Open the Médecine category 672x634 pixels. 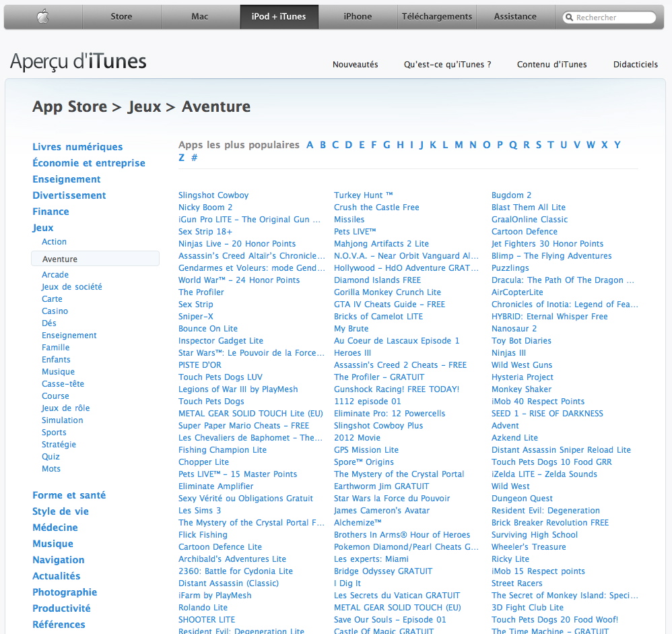tap(55, 528)
